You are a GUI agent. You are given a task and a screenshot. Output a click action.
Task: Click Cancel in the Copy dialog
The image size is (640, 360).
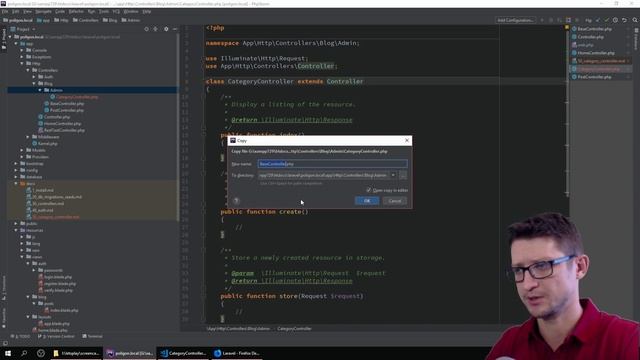pos(395,200)
